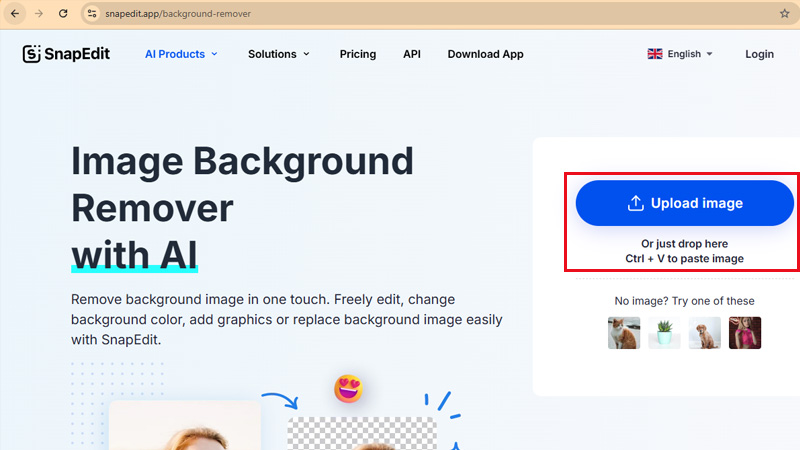Expand the Solutions dropdown
This screenshot has height=450, width=800.
279,54
